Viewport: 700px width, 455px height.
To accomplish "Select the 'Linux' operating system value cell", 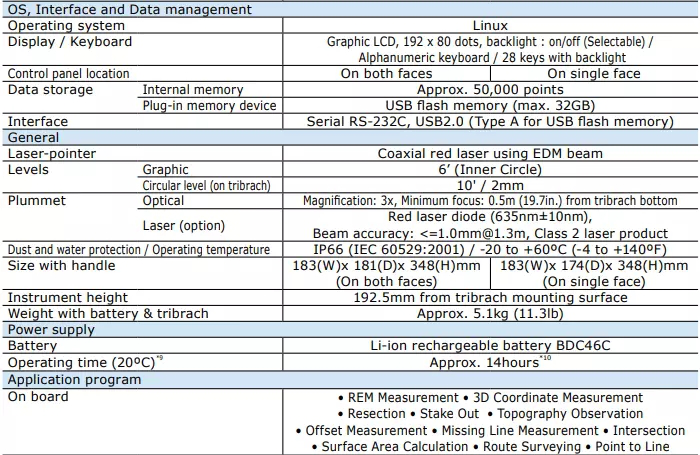I will 489,25.
